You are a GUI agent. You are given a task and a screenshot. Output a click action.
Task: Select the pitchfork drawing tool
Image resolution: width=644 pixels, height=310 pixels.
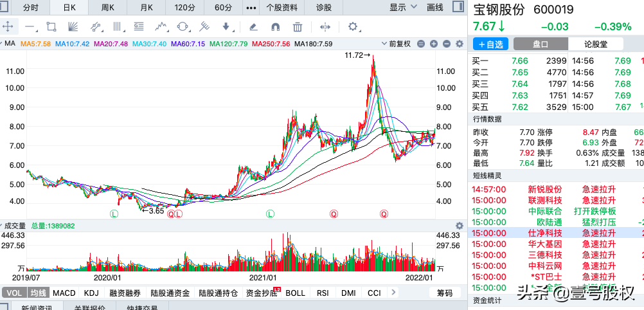click(204, 27)
